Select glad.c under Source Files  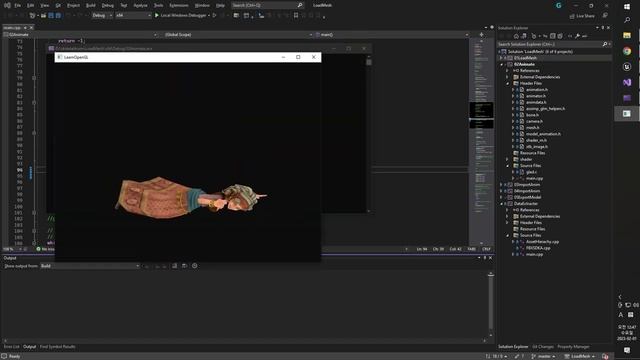coord(531,172)
